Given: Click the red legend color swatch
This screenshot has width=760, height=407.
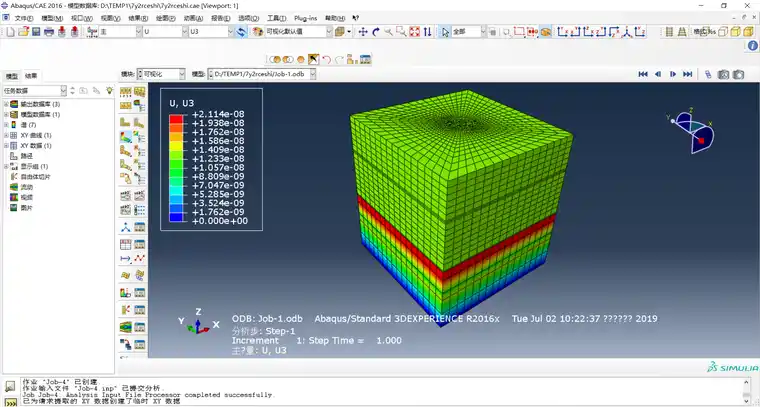Looking at the screenshot, I should [x=176, y=119].
